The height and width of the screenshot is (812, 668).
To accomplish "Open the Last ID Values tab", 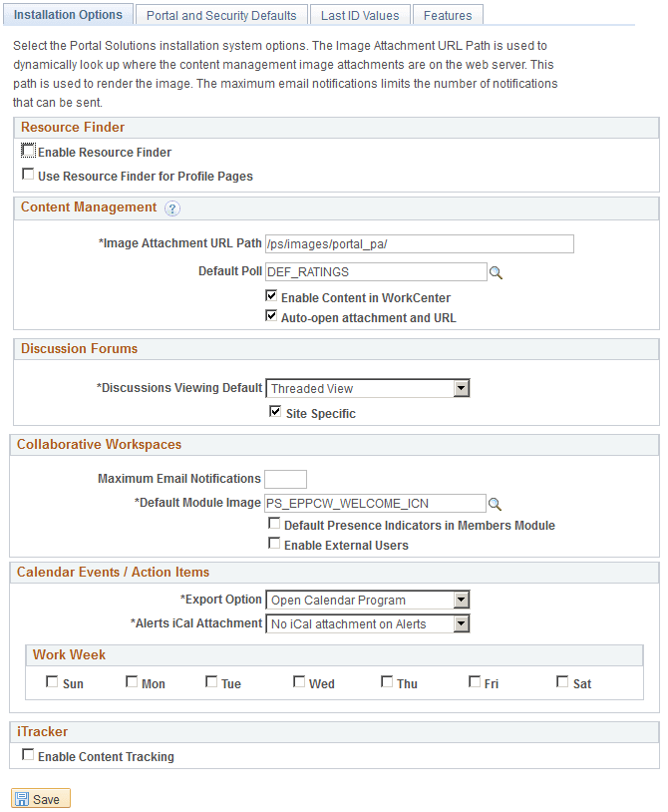I will (x=360, y=15).
